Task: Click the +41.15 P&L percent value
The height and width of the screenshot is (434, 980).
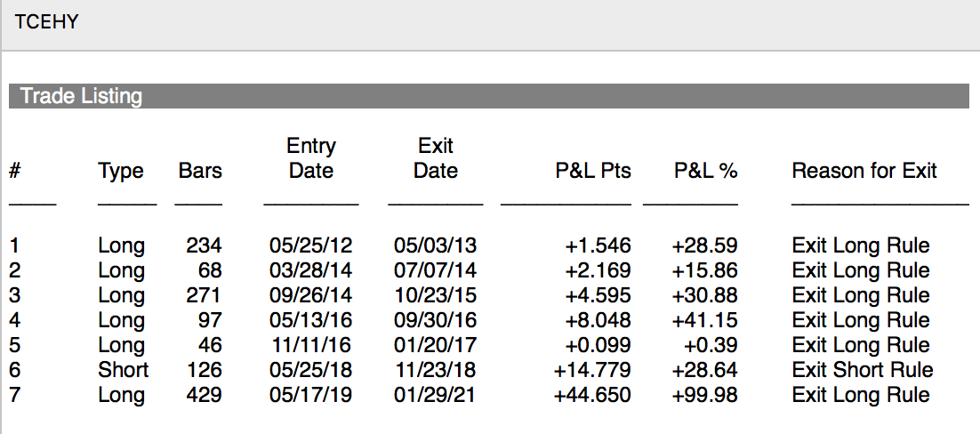Action: pyautogui.click(x=705, y=320)
